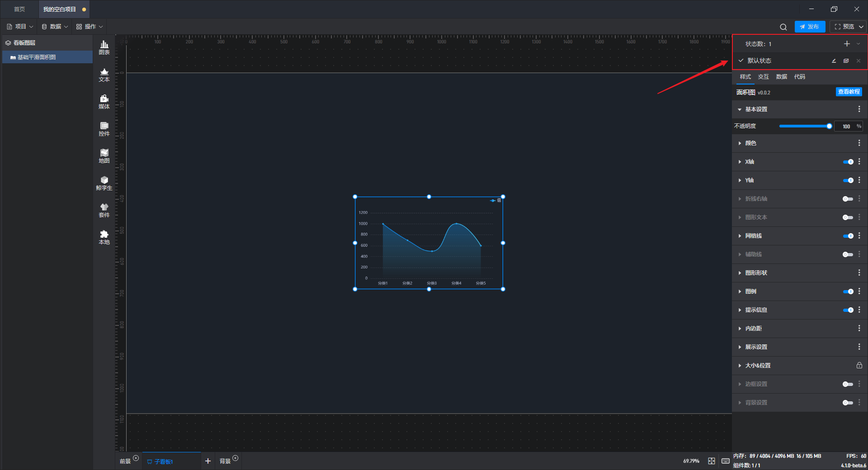Toggle the 图例 switch
This screenshot has width=868, height=470.
848,291
